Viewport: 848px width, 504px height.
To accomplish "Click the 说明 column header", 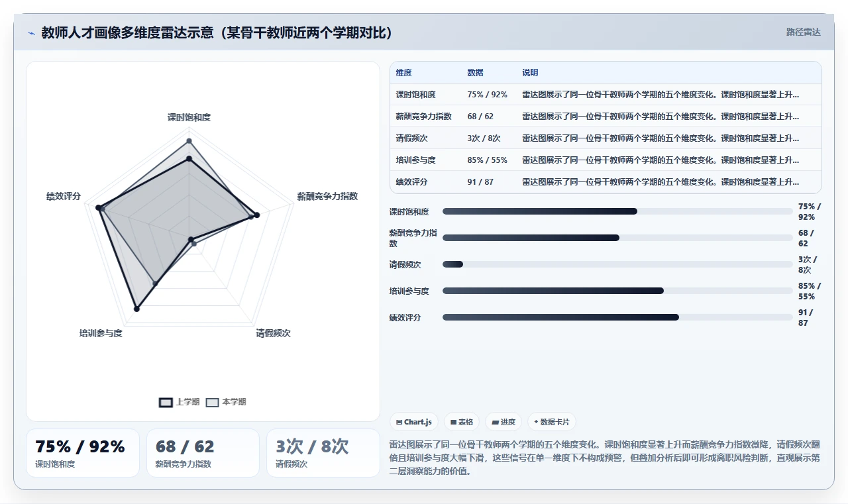I will coord(530,73).
